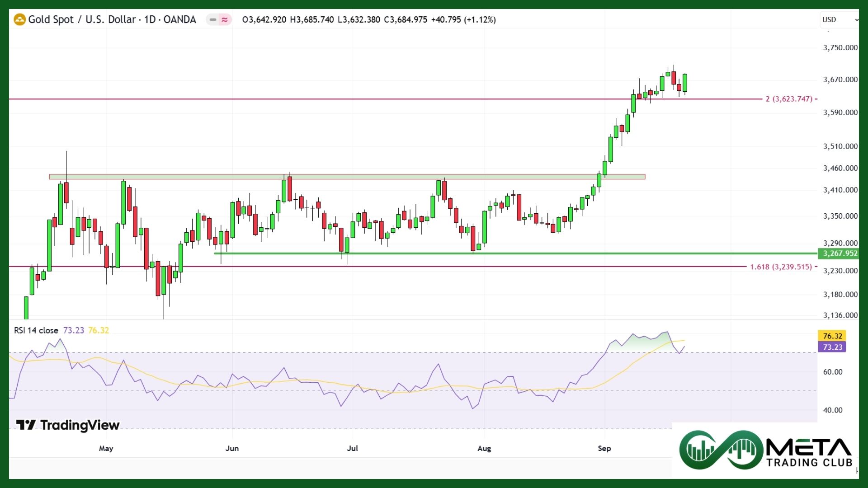Viewport: 868px width, 488px height.
Task: Click the TradingView watermark logo
Action: pyautogui.click(x=68, y=425)
